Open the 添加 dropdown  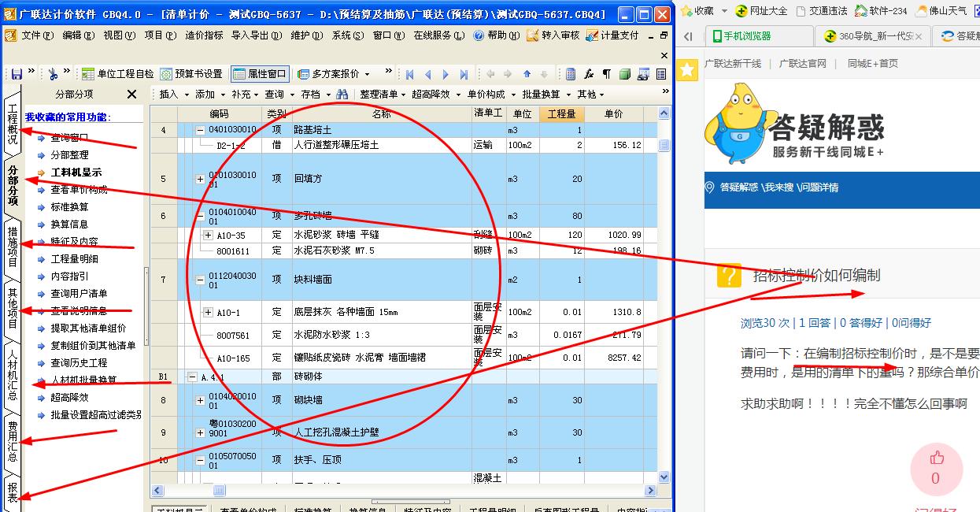coord(209,95)
